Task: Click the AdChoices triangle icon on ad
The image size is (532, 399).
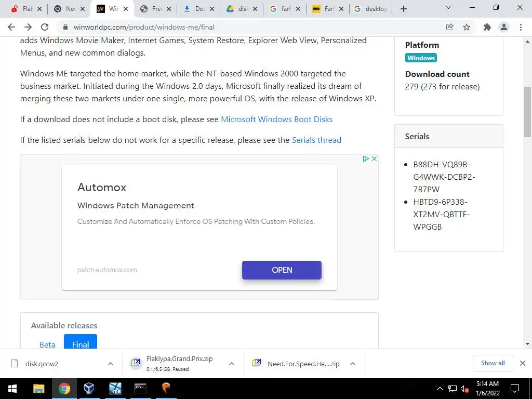Action: (x=365, y=158)
